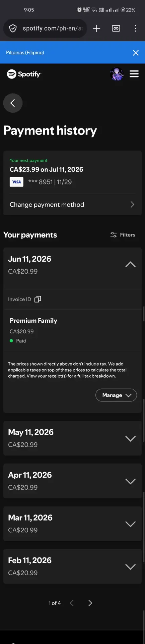The image size is (145, 644).
Task: Open the Spotify hamburger menu
Action: click(134, 74)
